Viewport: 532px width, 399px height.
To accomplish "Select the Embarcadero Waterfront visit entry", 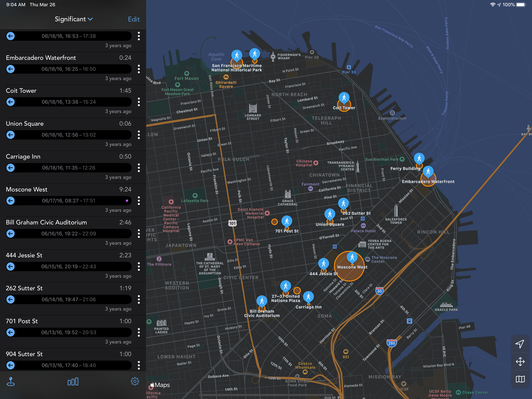I will pos(41,58).
